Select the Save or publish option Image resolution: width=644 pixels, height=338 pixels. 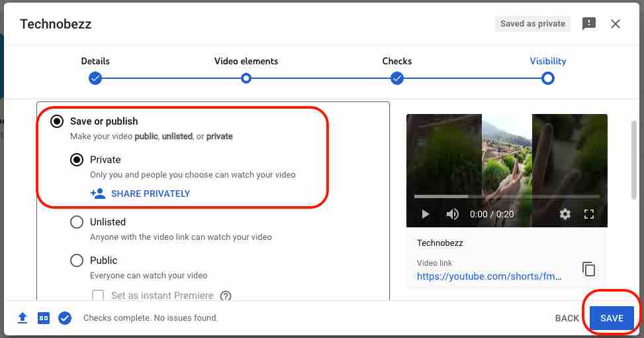[57, 121]
